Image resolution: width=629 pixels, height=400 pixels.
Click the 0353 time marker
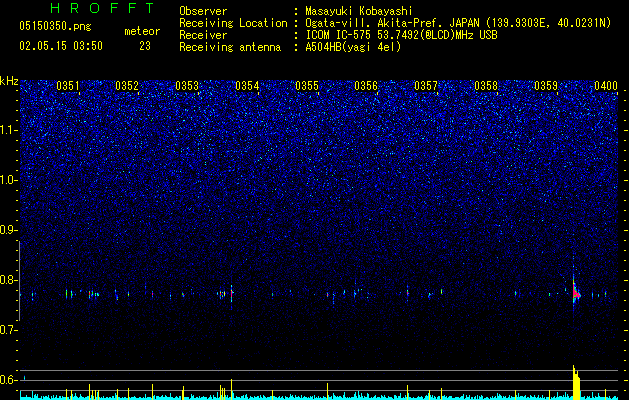tap(187, 86)
